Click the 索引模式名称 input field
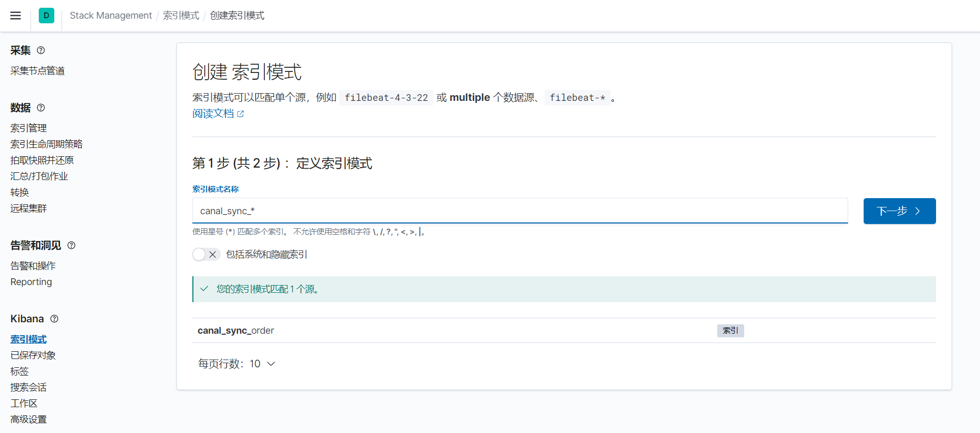Image resolution: width=980 pixels, height=433 pixels. click(x=520, y=211)
